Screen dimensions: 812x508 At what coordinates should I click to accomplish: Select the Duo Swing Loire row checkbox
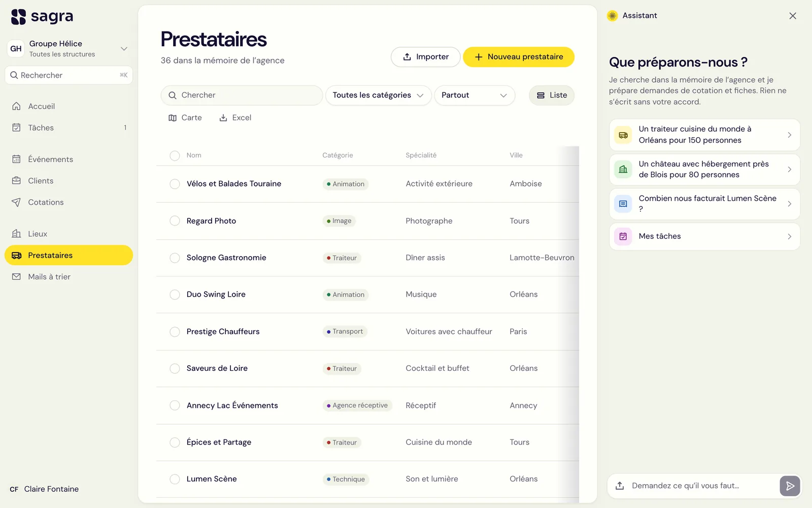(175, 295)
